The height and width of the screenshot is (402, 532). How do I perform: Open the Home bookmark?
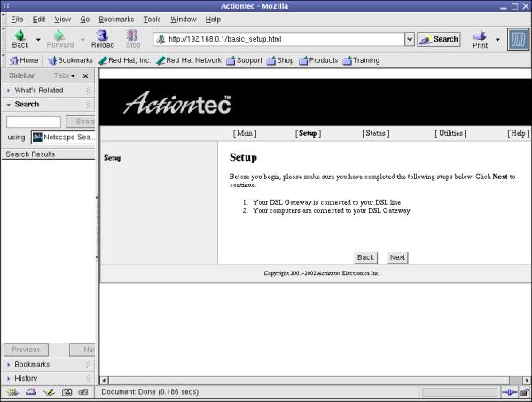pos(24,60)
